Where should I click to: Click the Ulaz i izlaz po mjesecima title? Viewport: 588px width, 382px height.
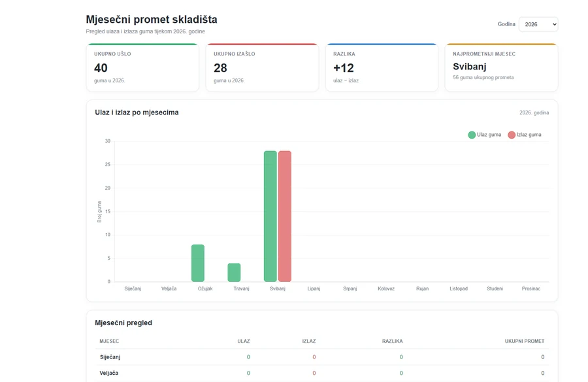(x=137, y=113)
